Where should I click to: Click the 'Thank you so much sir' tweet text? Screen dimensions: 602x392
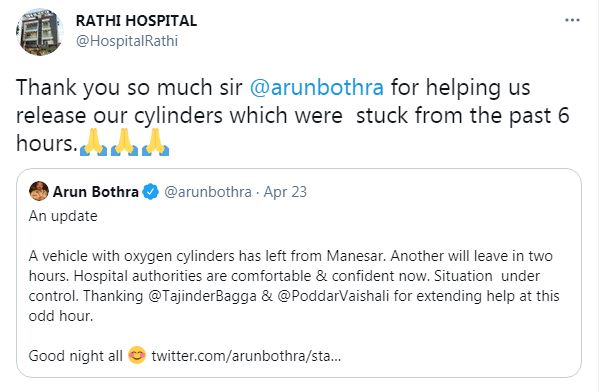[129, 87]
